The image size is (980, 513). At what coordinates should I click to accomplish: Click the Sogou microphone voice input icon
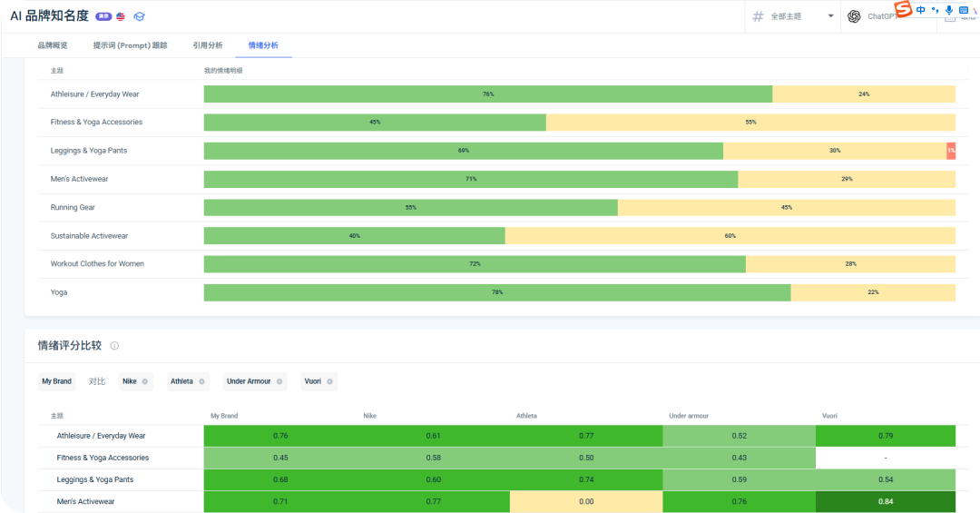pos(949,10)
